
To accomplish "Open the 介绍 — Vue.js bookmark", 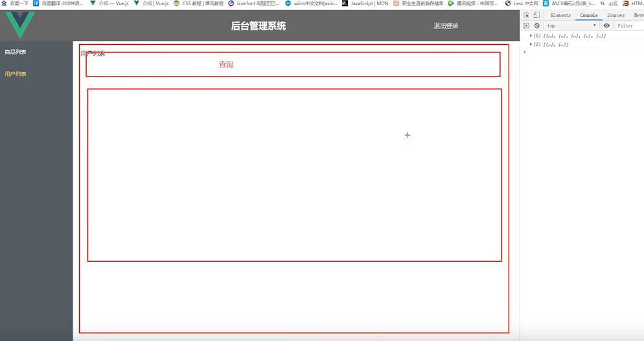I will pos(109,3).
